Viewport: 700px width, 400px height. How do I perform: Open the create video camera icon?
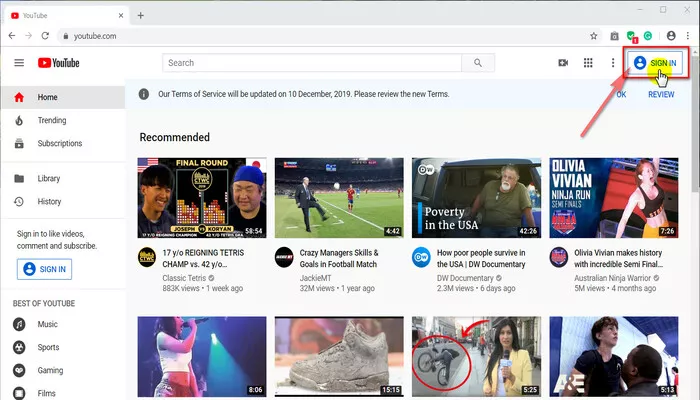[563, 63]
